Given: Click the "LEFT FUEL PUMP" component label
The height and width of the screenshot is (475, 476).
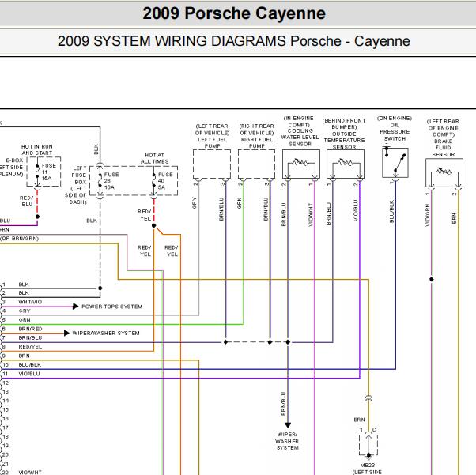Looking at the screenshot, I should (212, 142).
